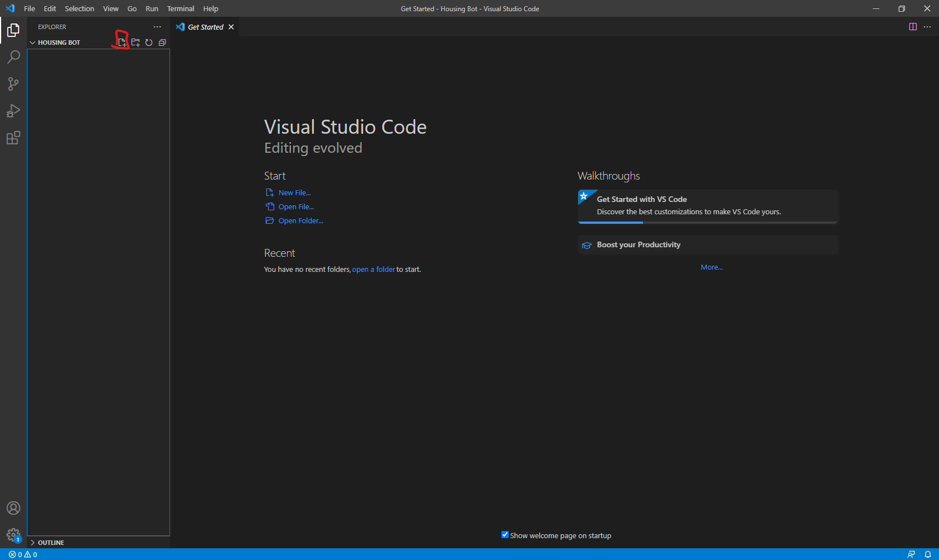Expand the OUTLINE section

50,543
